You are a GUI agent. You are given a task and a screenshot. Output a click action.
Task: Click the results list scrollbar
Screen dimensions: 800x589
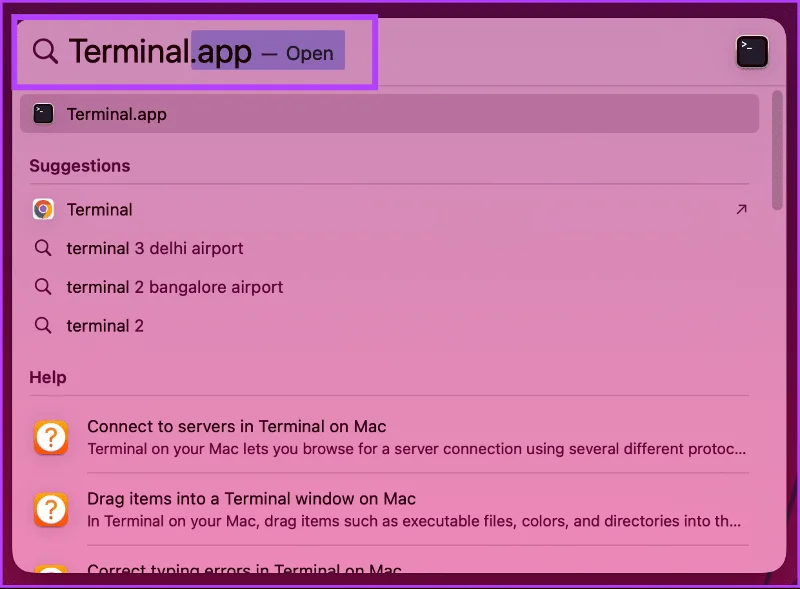[777, 150]
